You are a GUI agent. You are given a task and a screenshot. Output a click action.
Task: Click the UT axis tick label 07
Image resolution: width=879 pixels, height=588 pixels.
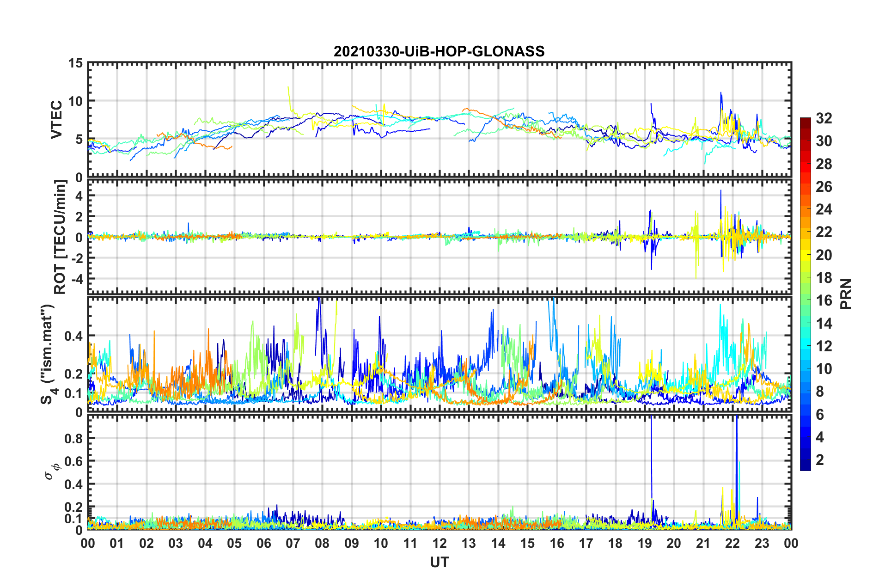293,543
